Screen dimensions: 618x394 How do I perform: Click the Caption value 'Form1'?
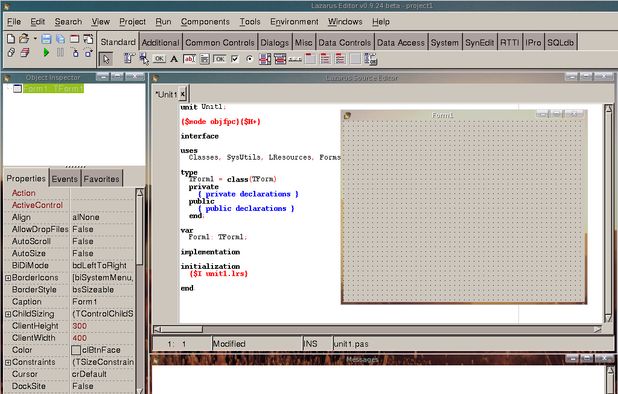click(84, 302)
